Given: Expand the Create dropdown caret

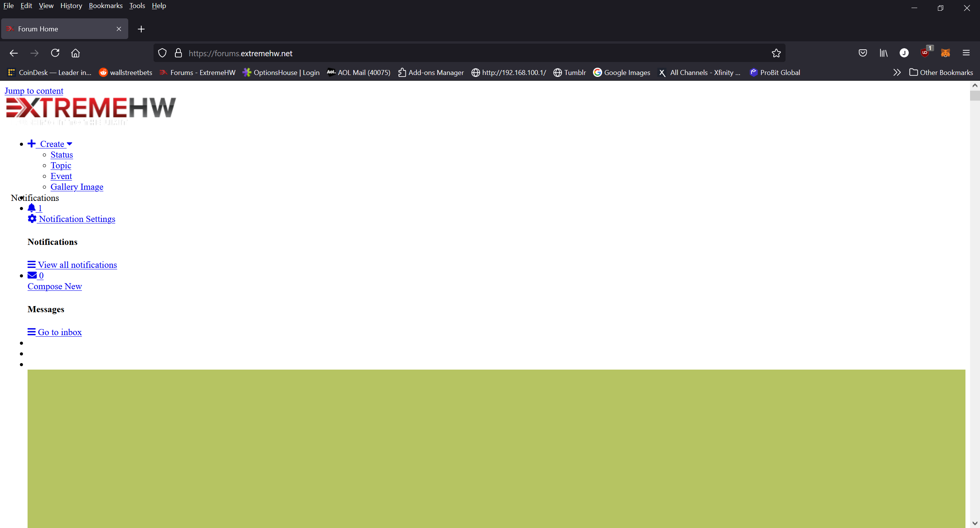Looking at the screenshot, I should (x=70, y=144).
